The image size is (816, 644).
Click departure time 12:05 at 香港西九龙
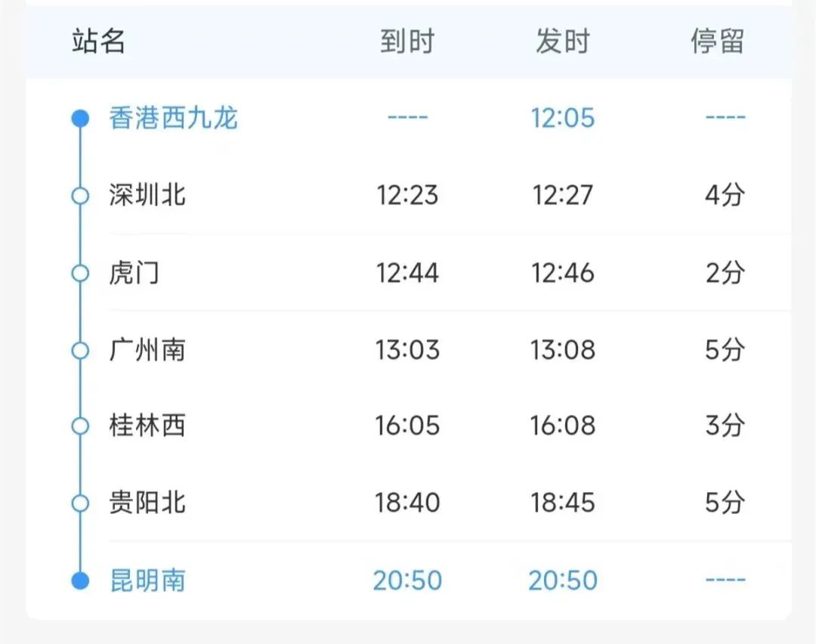[x=562, y=118]
